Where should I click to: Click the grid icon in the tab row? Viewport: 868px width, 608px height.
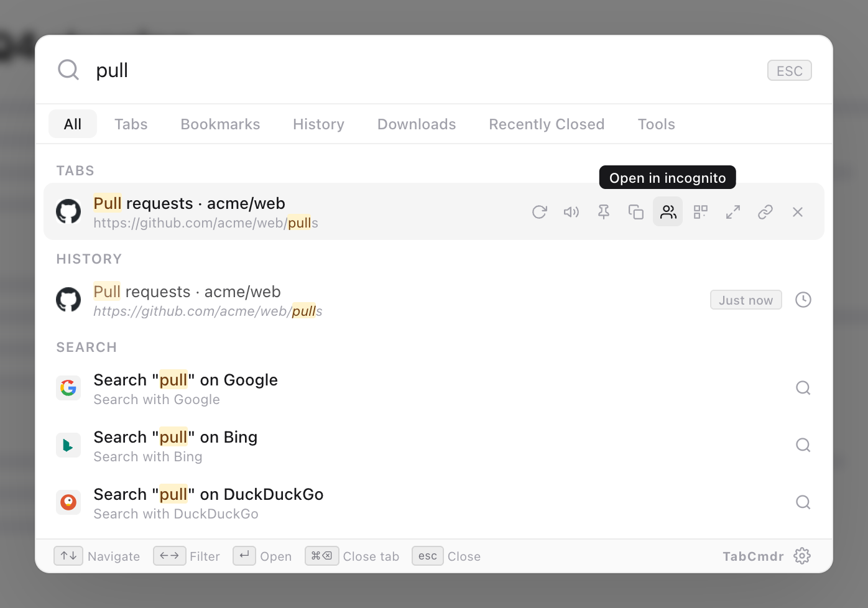tap(701, 212)
